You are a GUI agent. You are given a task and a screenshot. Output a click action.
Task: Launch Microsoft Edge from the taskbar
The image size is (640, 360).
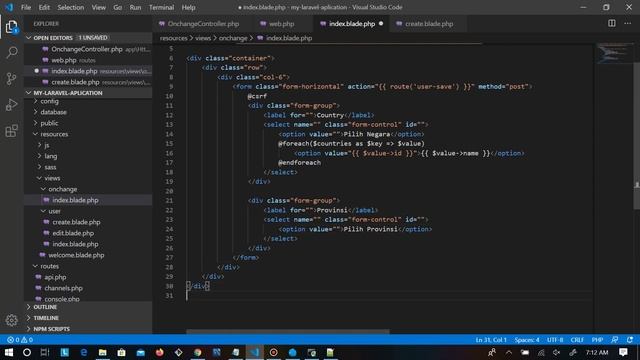point(84,352)
